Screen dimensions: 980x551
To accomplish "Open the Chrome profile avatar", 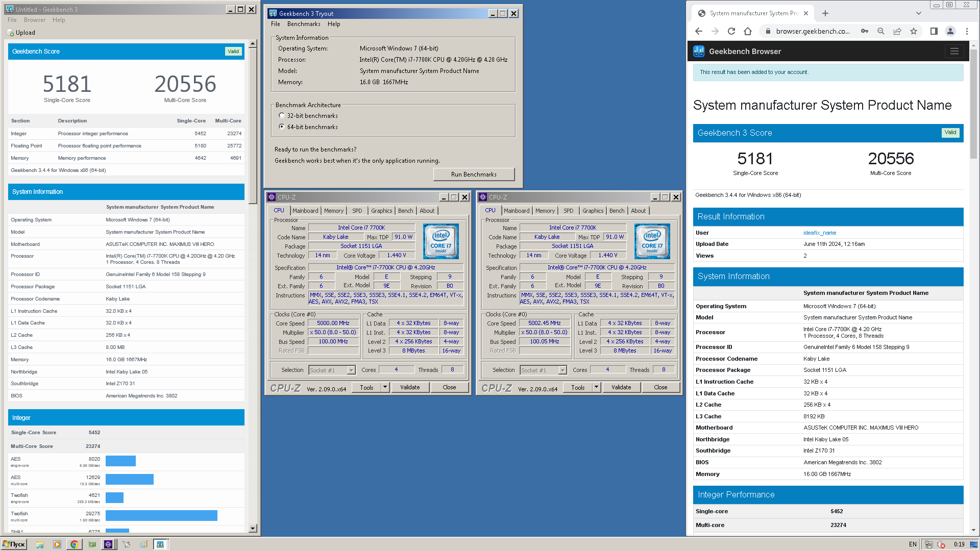I will 950,31.
